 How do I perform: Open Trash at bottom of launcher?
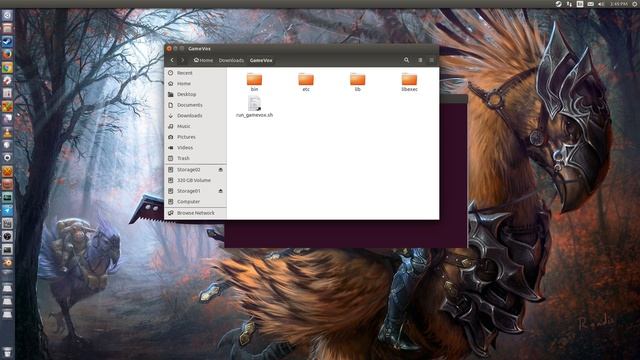[7, 352]
